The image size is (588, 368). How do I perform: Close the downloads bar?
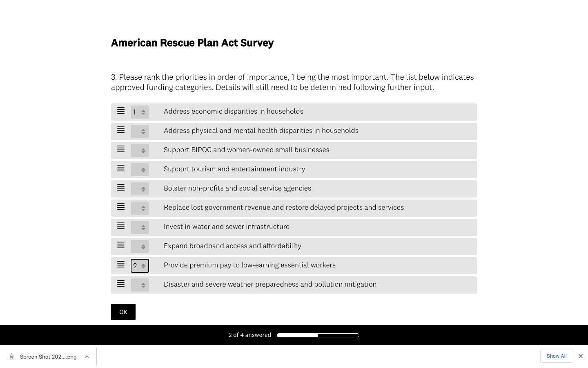pyautogui.click(x=580, y=356)
